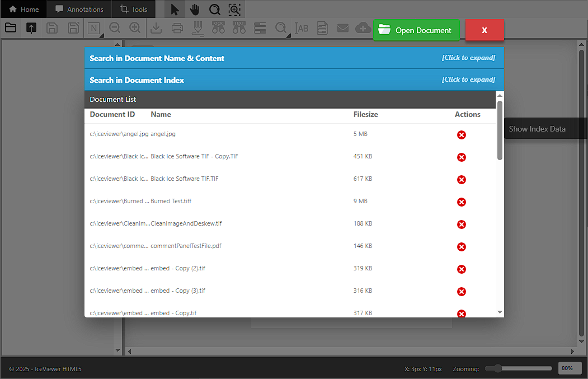Viewport: 588px width, 379px height.
Task: Click the print document icon
Action: [x=177, y=28]
